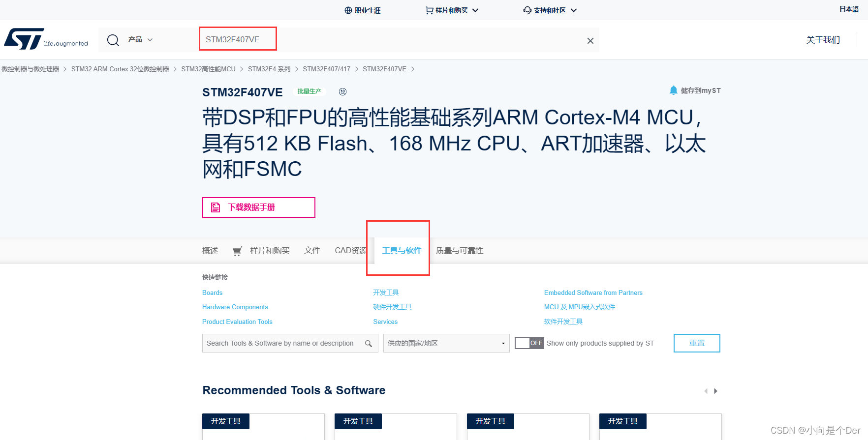Click breadcrumb STM32高性能MCU
Image resolution: width=868 pixels, height=440 pixels.
[x=208, y=69]
